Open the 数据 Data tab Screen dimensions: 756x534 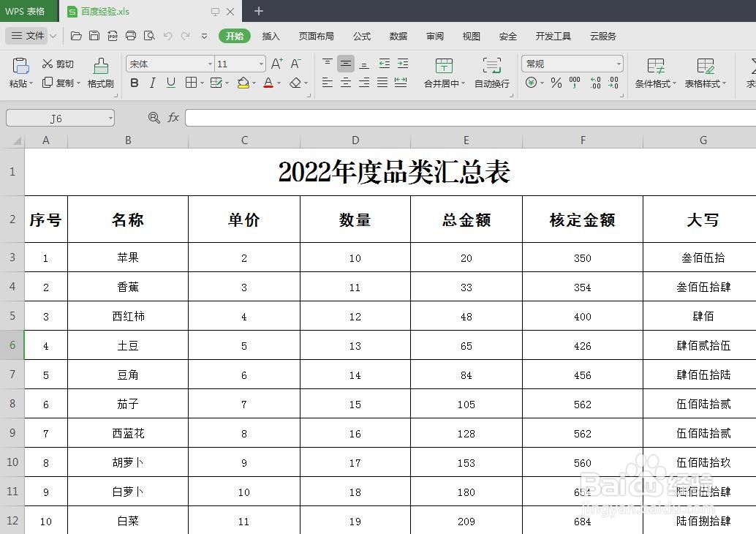(398, 36)
